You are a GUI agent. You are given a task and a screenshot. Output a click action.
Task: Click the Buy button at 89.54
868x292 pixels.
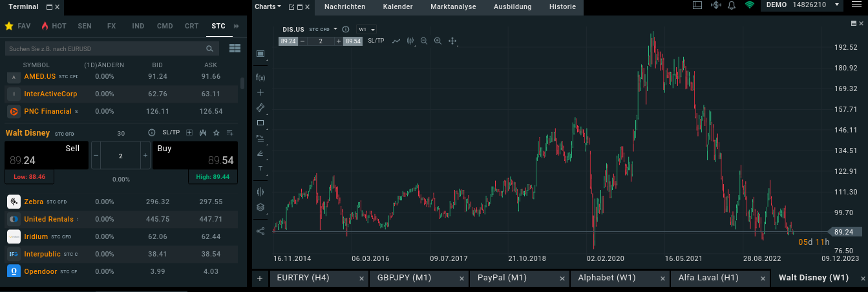tap(195, 155)
